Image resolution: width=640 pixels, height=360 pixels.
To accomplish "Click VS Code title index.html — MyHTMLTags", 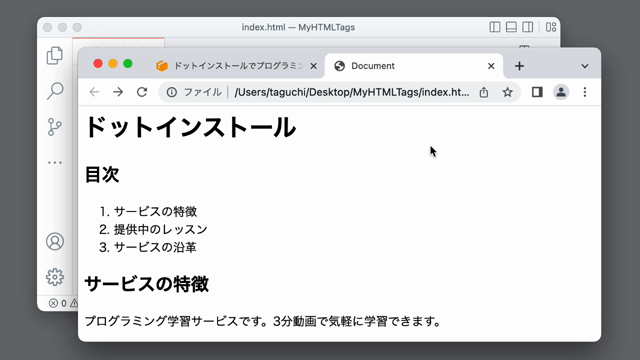I will [298, 27].
